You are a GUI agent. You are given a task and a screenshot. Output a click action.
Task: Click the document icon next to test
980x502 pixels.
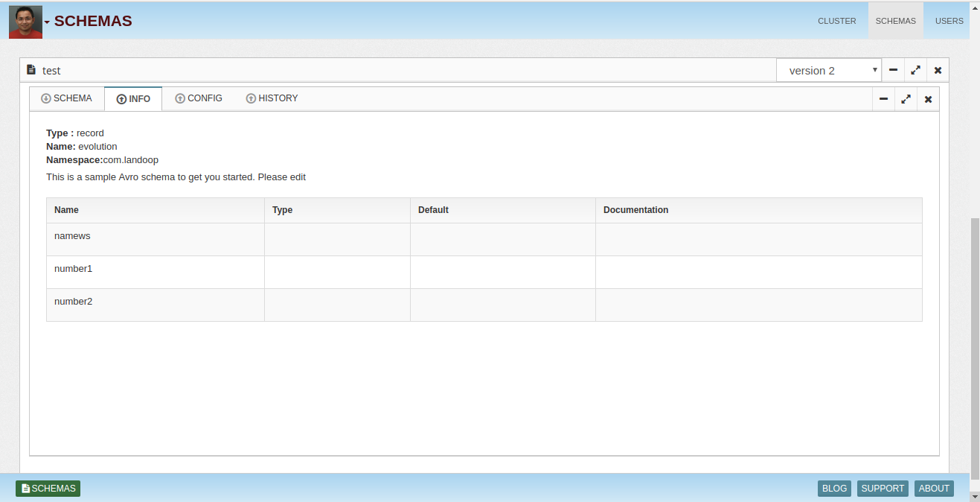31,70
